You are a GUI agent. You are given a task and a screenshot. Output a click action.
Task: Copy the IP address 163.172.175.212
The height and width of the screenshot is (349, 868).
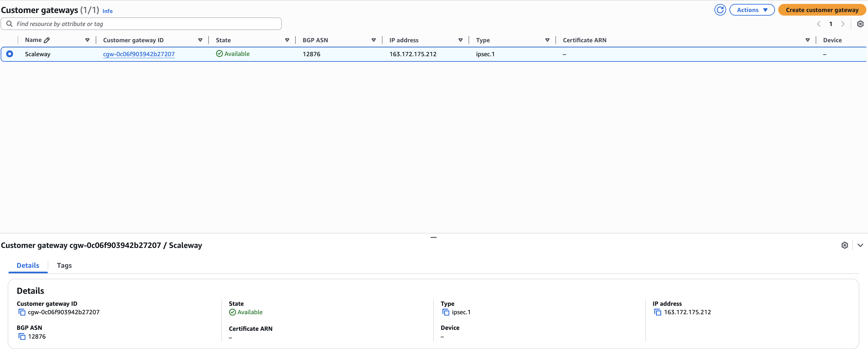click(x=658, y=312)
